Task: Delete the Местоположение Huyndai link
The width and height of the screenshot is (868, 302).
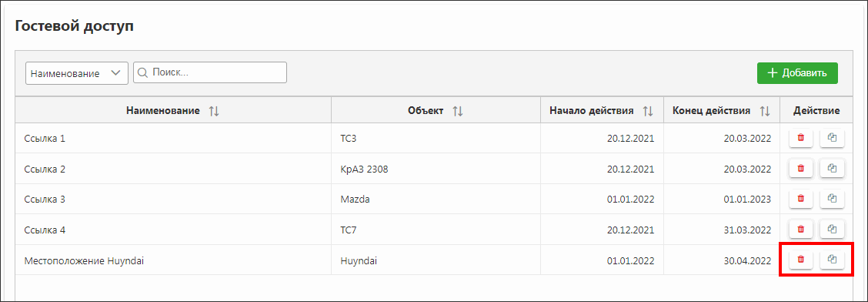Action: (x=800, y=260)
